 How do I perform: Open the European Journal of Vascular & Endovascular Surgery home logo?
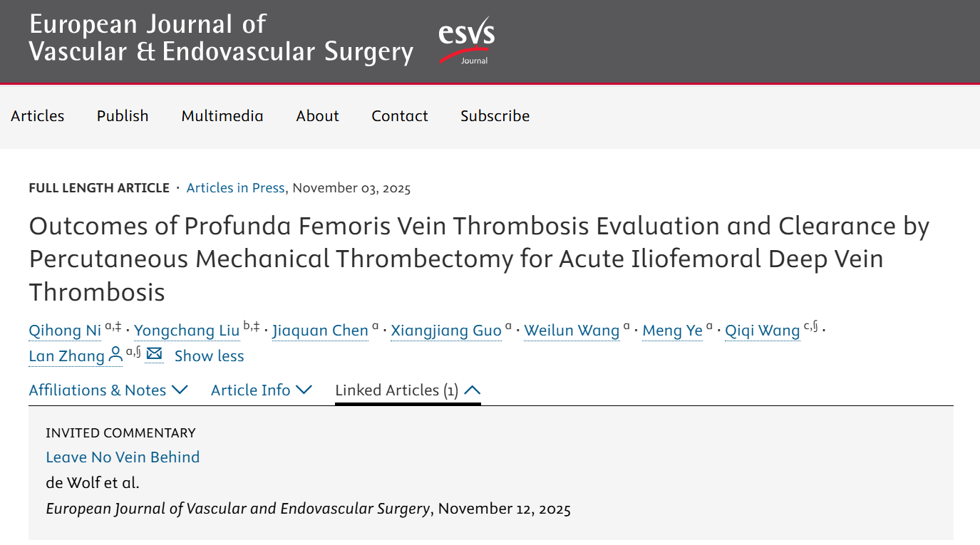(x=221, y=38)
